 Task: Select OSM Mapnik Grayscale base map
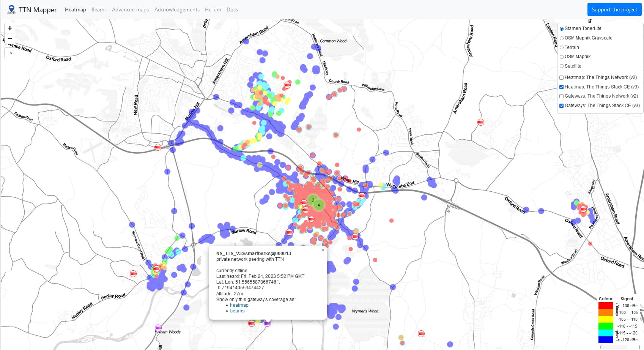tap(562, 38)
